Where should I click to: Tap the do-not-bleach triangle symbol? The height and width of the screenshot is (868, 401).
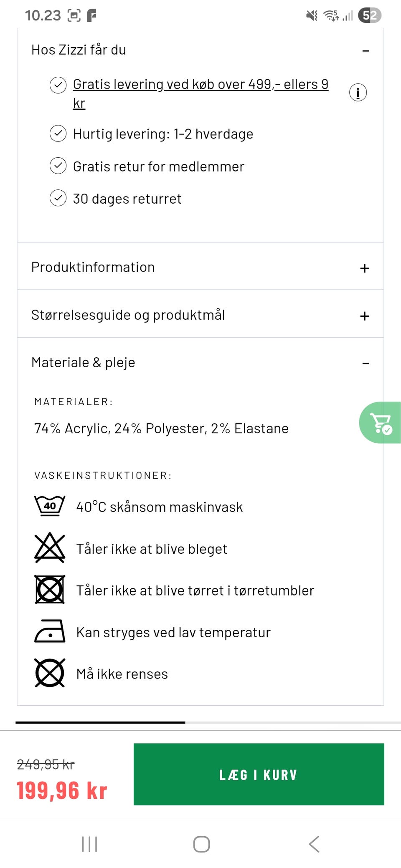pos(50,548)
